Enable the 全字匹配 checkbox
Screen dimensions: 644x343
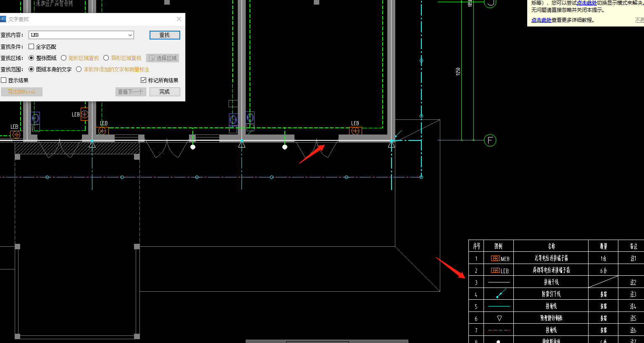pos(32,47)
